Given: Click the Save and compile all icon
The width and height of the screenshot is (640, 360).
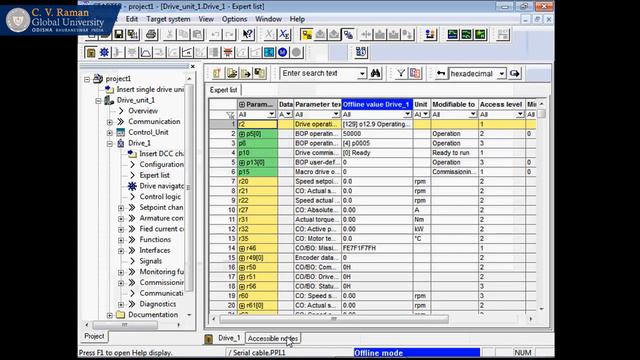Looking at the screenshot, I should coord(132,34).
